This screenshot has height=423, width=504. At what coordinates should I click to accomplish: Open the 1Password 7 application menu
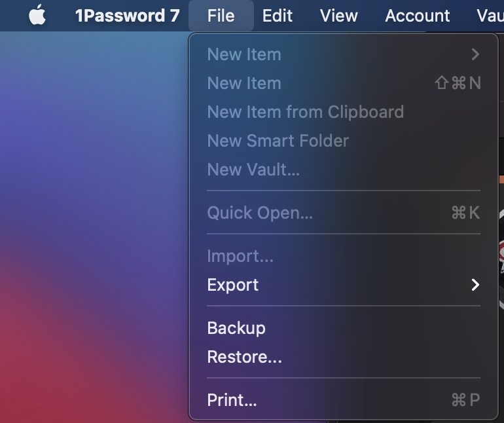point(127,16)
